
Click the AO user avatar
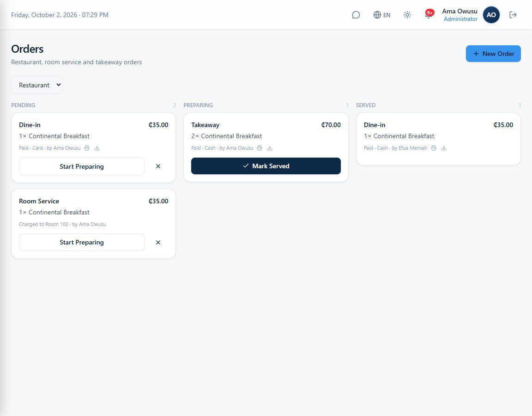click(x=491, y=15)
